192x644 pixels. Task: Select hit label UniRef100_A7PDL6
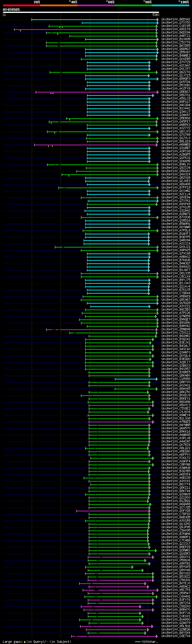click(176, 231)
